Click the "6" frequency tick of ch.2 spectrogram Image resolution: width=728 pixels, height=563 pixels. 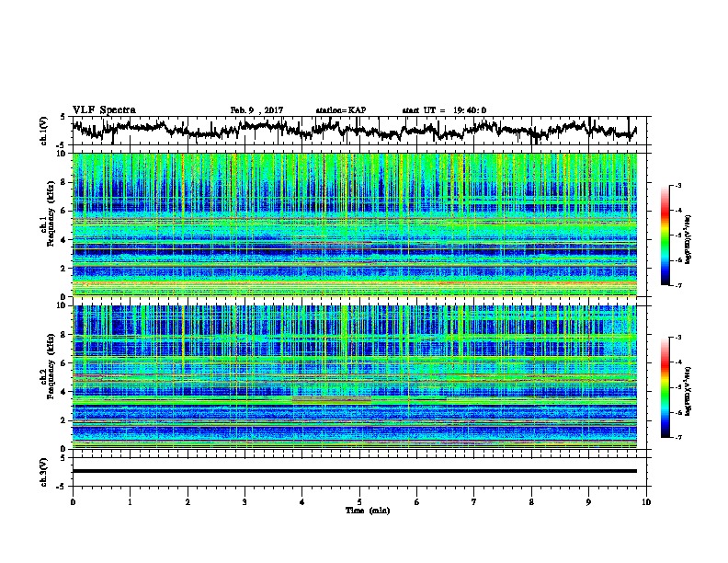(65, 362)
